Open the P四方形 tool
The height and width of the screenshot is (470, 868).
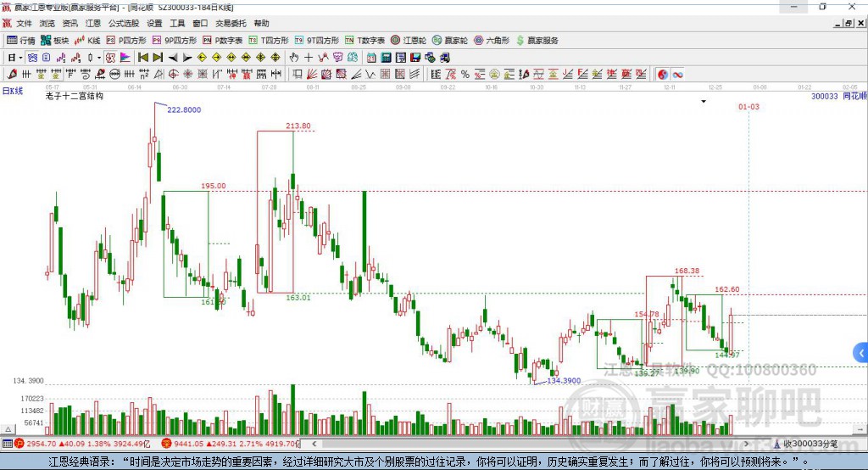coord(126,41)
